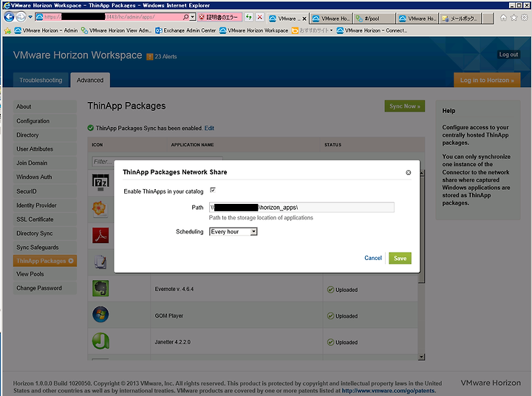Expand the address bar dropdown arrow

pos(193,17)
